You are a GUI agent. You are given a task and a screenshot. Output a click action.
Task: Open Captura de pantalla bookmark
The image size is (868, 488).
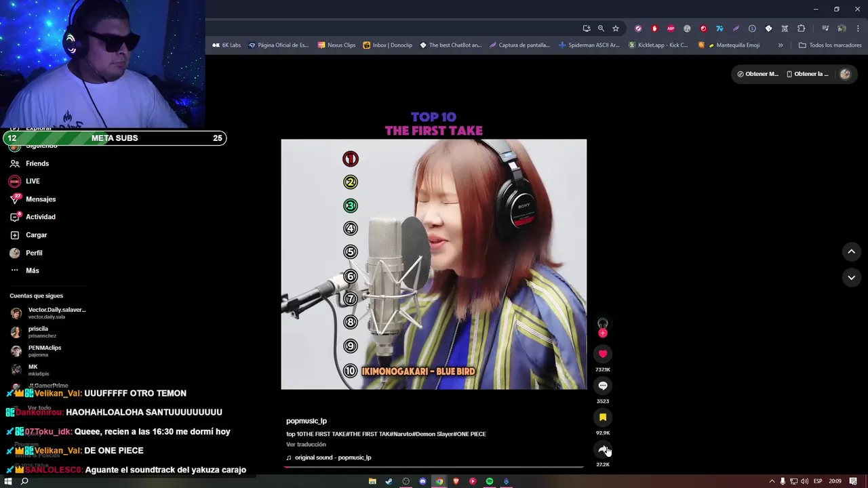(x=519, y=45)
